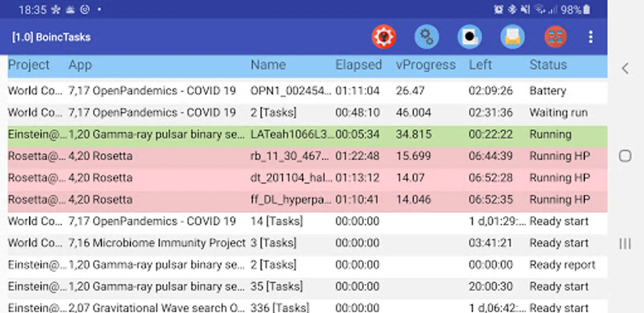Sort by the Project column header
Image resolution: width=644 pixels, height=313 pixels.
(x=29, y=65)
